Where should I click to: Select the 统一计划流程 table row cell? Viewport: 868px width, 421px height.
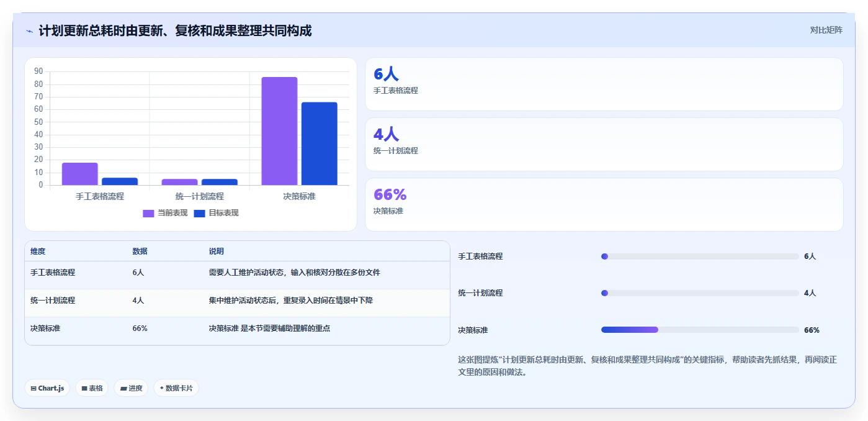(53, 301)
